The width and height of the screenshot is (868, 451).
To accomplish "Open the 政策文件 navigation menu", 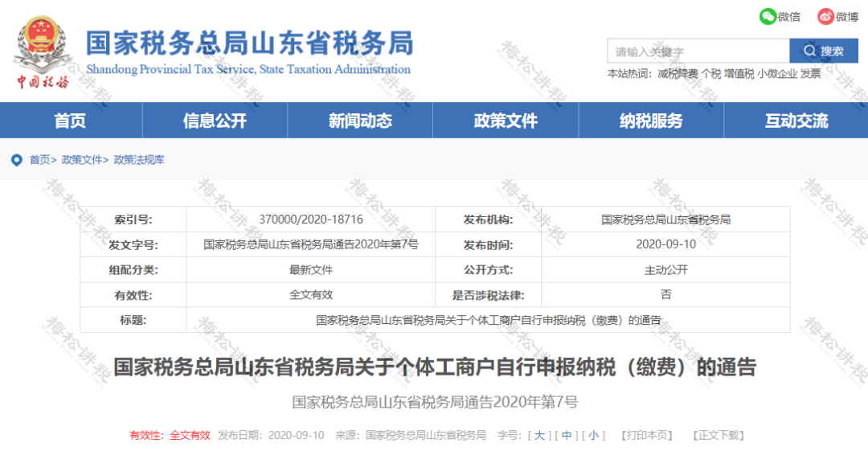I will (x=506, y=121).
